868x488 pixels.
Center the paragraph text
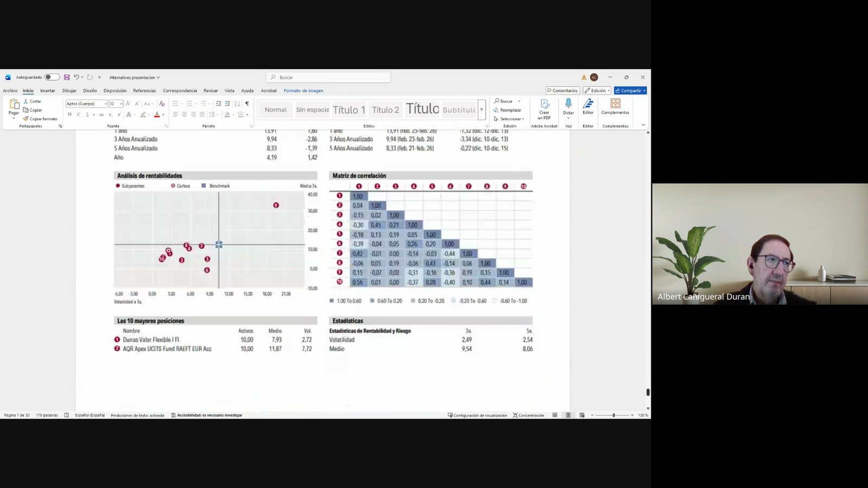(x=184, y=115)
